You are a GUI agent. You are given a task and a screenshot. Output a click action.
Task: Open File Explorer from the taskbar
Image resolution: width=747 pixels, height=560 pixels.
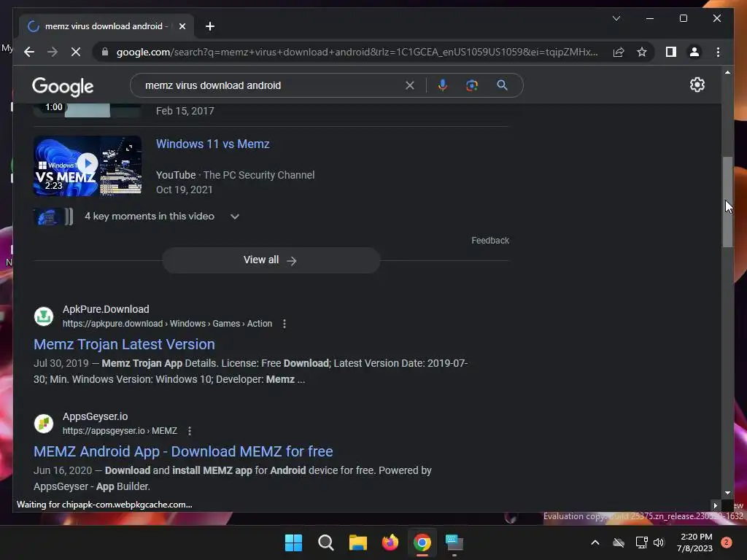click(357, 542)
